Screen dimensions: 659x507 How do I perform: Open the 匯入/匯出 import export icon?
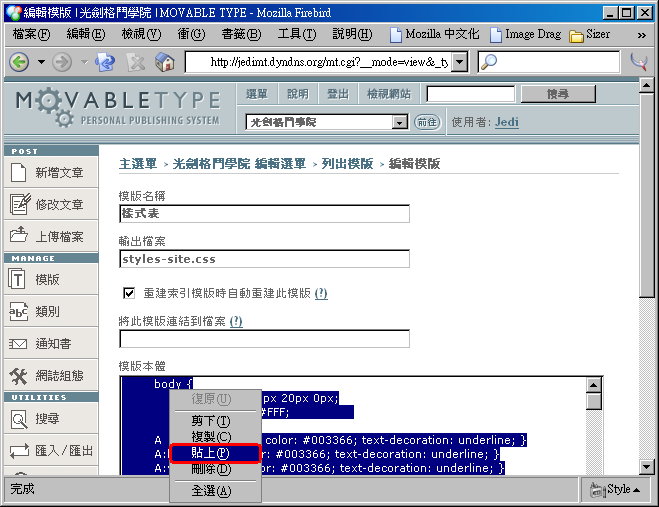coord(19,451)
